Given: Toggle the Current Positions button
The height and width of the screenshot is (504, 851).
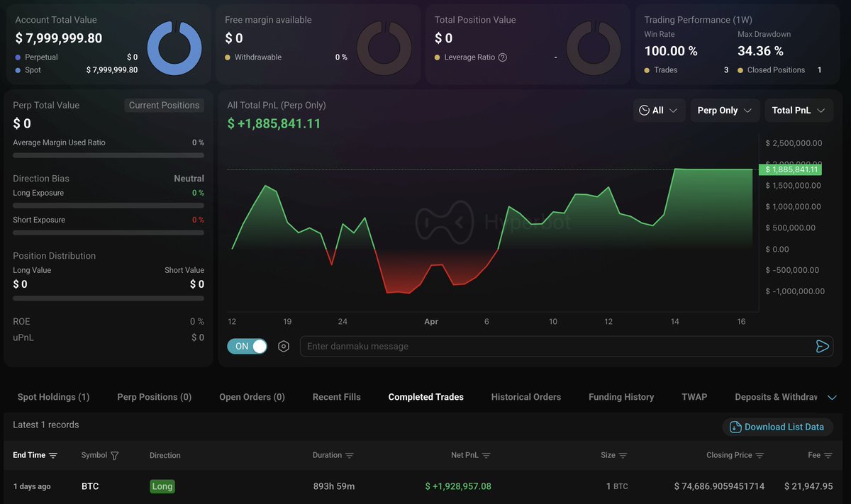Looking at the screenshot, I should 164,106.
